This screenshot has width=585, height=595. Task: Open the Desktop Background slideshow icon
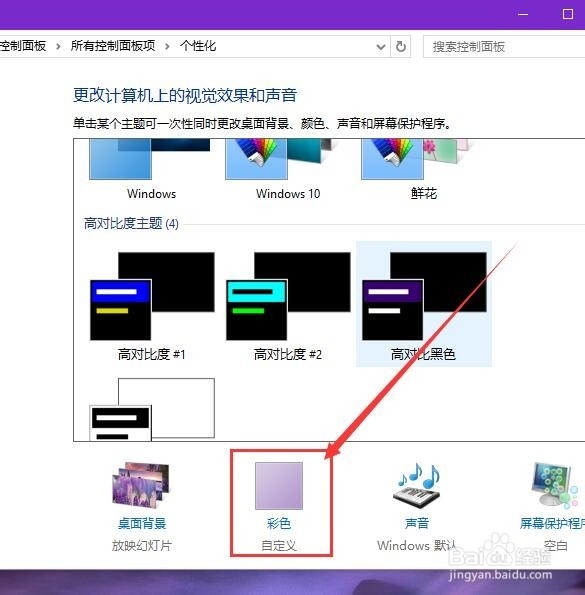[x=141, y=485]
